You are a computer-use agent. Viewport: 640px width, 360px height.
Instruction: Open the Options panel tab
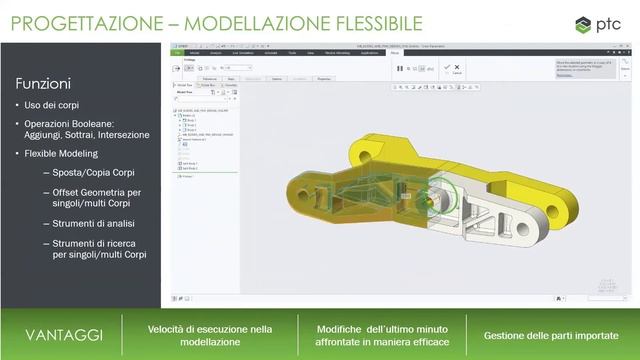277,79
